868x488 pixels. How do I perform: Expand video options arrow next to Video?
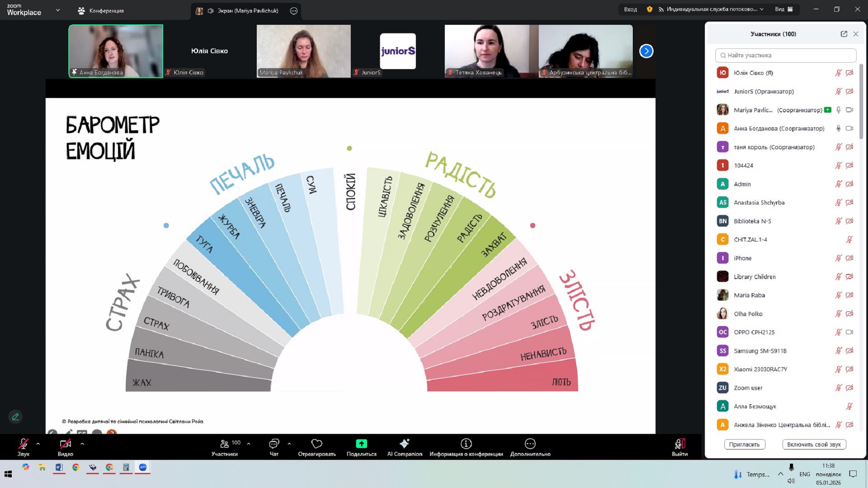point(83,444)
